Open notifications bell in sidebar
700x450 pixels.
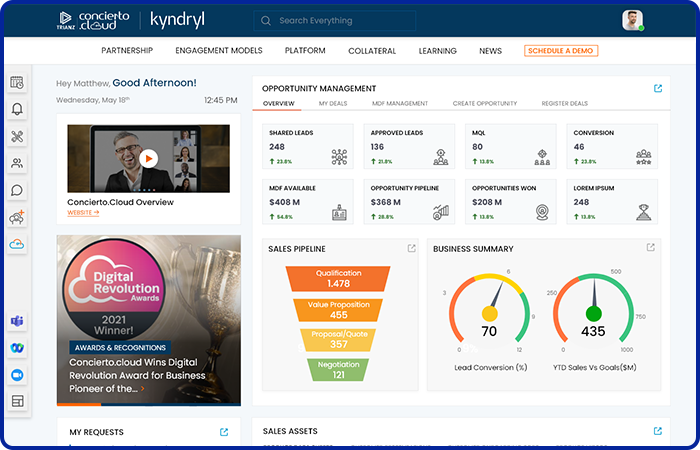click(17, 109)
